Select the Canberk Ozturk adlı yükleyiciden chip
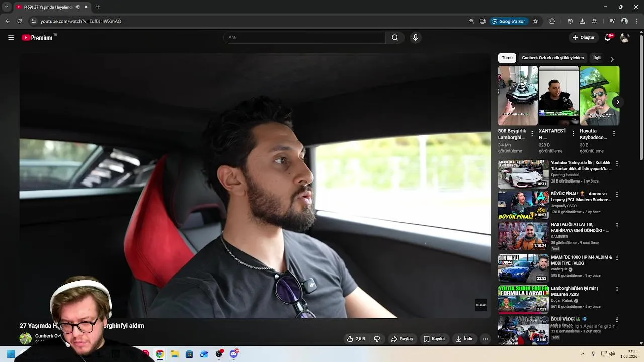 552,58
